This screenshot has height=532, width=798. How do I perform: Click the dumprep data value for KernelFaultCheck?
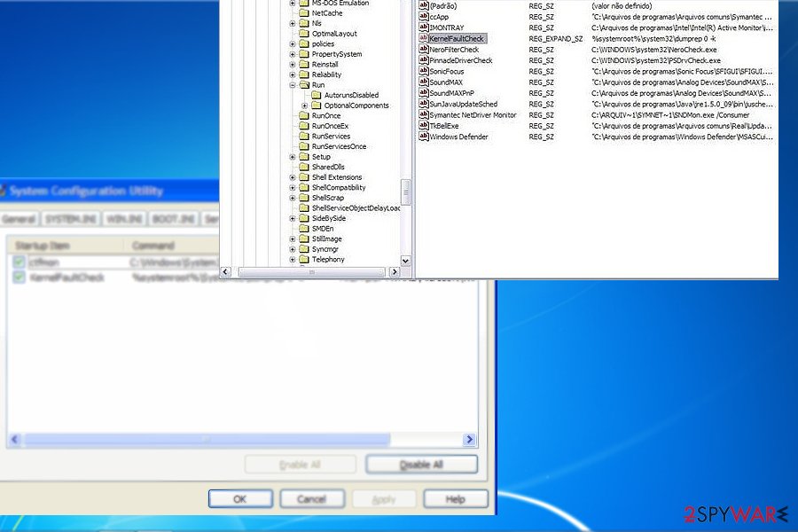point(653,39)
